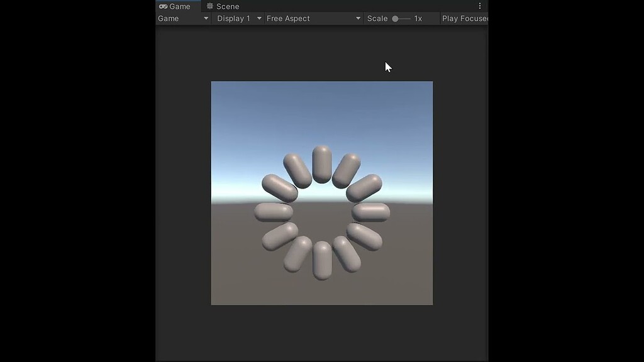
Task: Click the dropdown arrow next to Game
Action: [x=204, y=18]
